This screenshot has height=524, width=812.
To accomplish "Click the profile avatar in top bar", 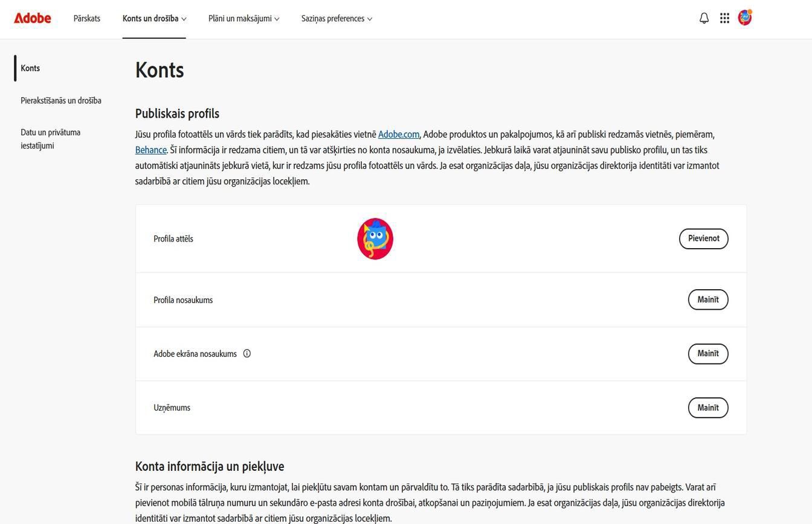I will point(744,18).
